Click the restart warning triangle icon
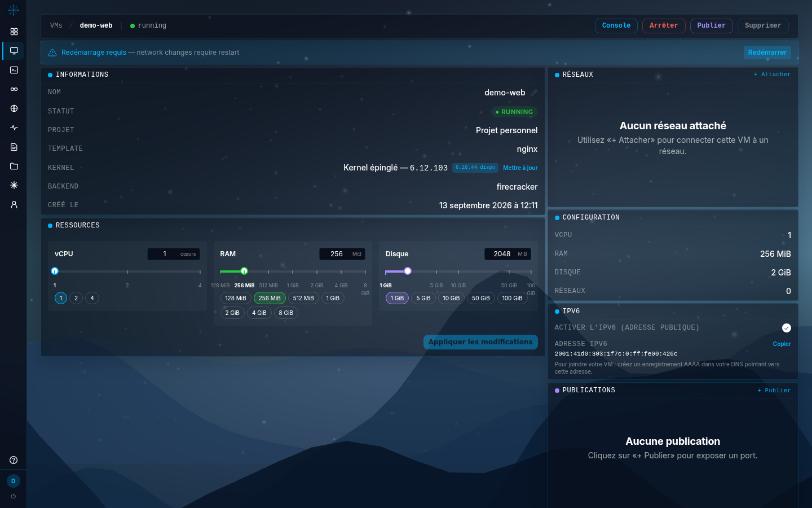 [x=52, y=52]
